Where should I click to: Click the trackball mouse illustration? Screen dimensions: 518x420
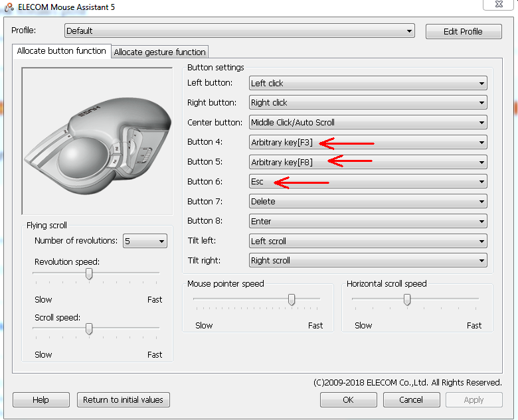(98, 141)
